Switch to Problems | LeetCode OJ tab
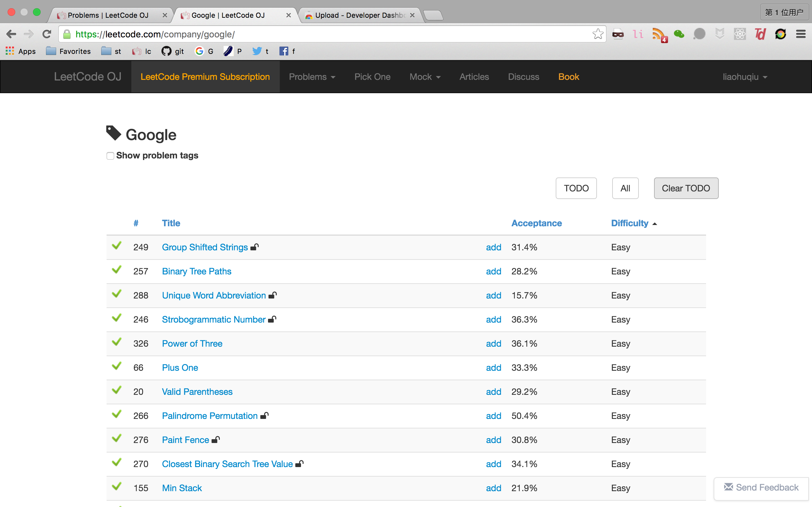This screenshot has height=507, width=812. (x=108, y=15)
